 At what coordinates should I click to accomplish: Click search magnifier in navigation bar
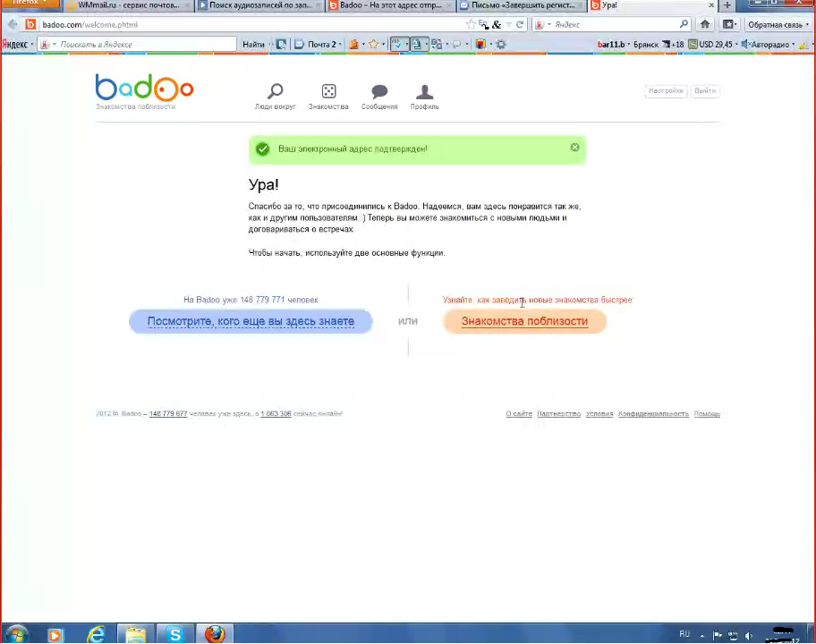coord(684,24)
